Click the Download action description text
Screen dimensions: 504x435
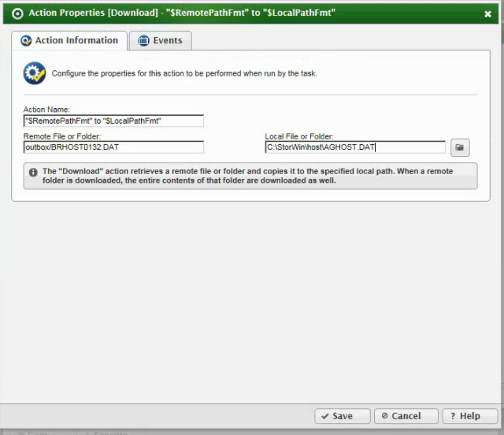coord(247,176)
